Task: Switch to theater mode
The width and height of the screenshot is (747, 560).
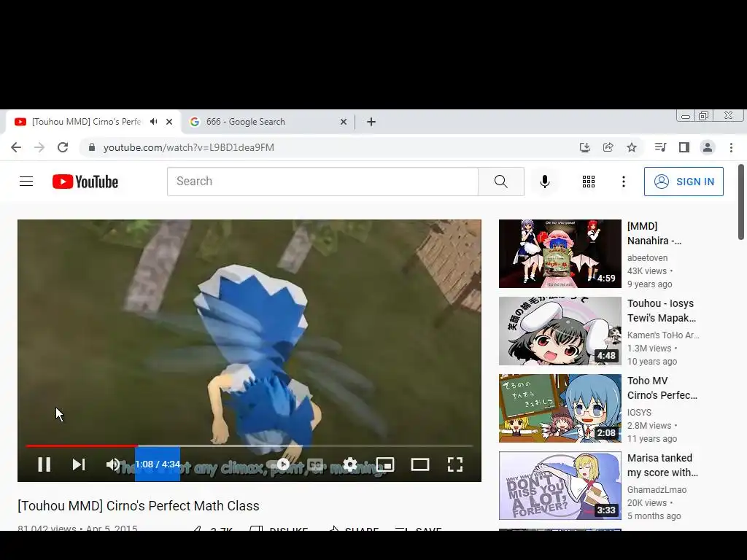Action: tap(419, 464)
